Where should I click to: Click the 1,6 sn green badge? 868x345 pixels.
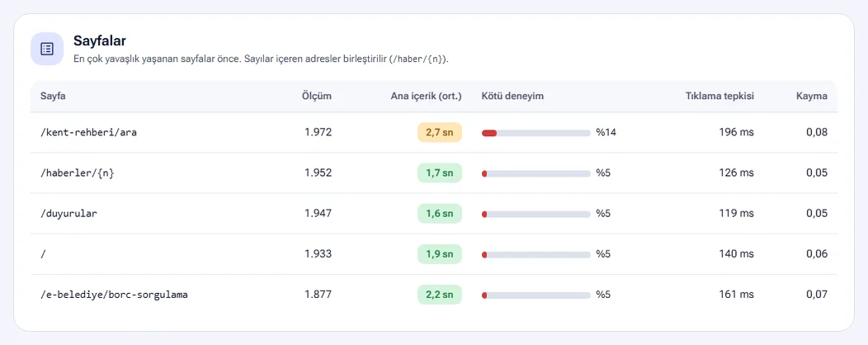[440, 214]
